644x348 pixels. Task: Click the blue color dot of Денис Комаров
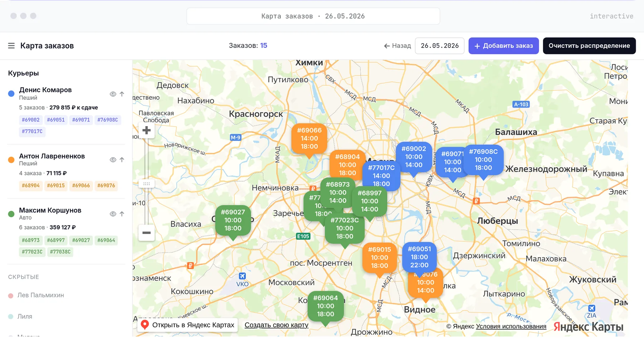[11, 94]
